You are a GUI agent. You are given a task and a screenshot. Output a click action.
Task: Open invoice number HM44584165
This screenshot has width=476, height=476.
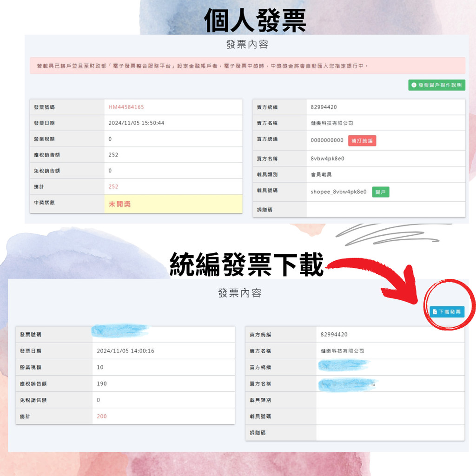(126, 107)
